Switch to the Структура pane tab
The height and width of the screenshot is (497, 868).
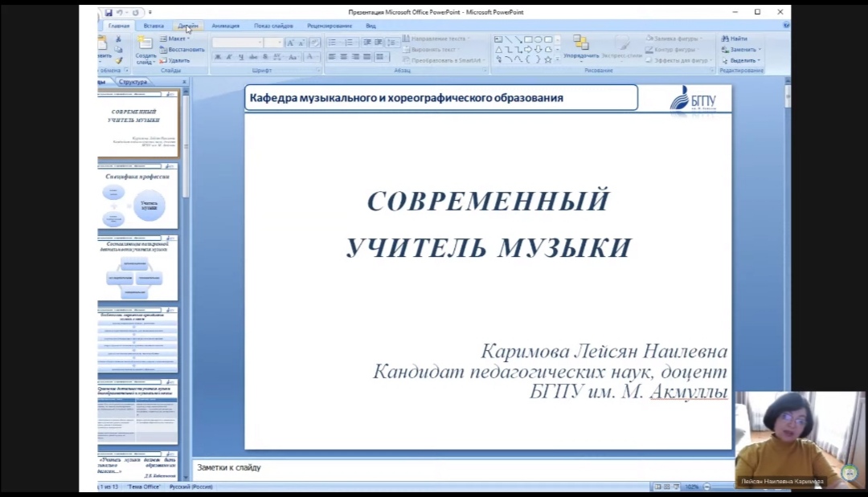[133, 82]
